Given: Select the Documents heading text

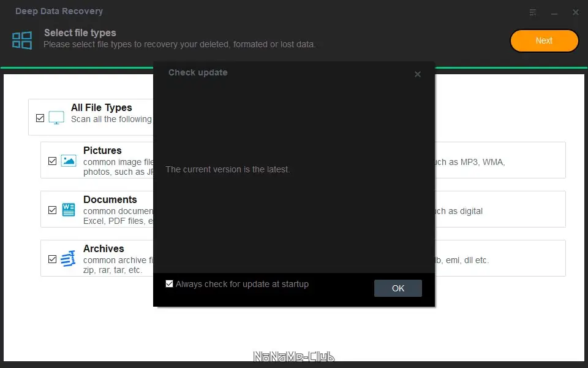Looking at the screenshot, I should click(x=110, y=199).
